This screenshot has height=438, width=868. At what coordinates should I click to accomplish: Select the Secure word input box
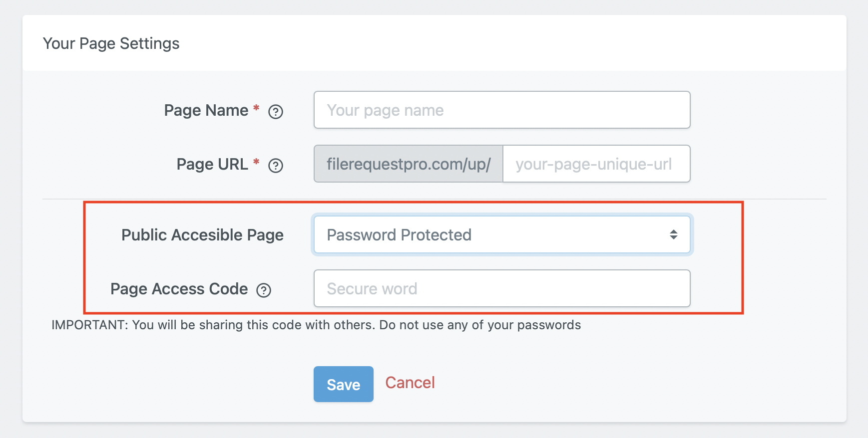pyautogui.click(x=502, y=288)
